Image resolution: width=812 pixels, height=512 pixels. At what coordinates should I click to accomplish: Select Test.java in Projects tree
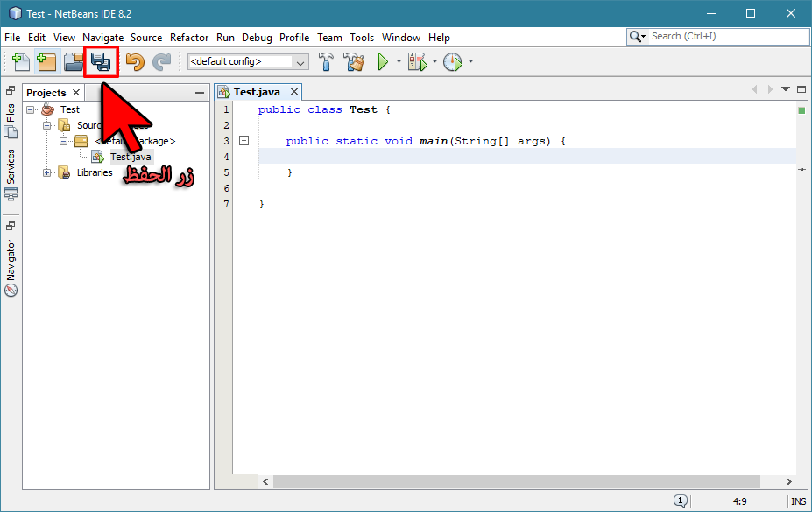tap(131, 157)
